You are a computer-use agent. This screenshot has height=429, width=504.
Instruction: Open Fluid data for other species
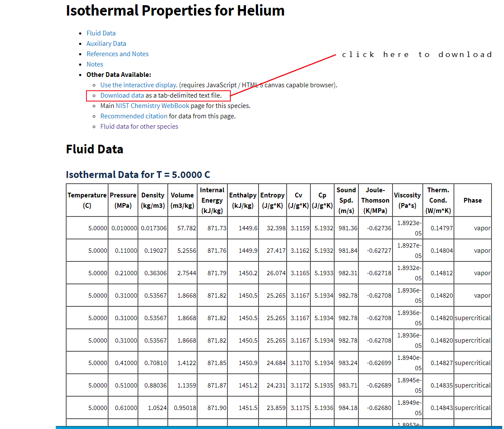pyautogui.click(x=139, y=126)
